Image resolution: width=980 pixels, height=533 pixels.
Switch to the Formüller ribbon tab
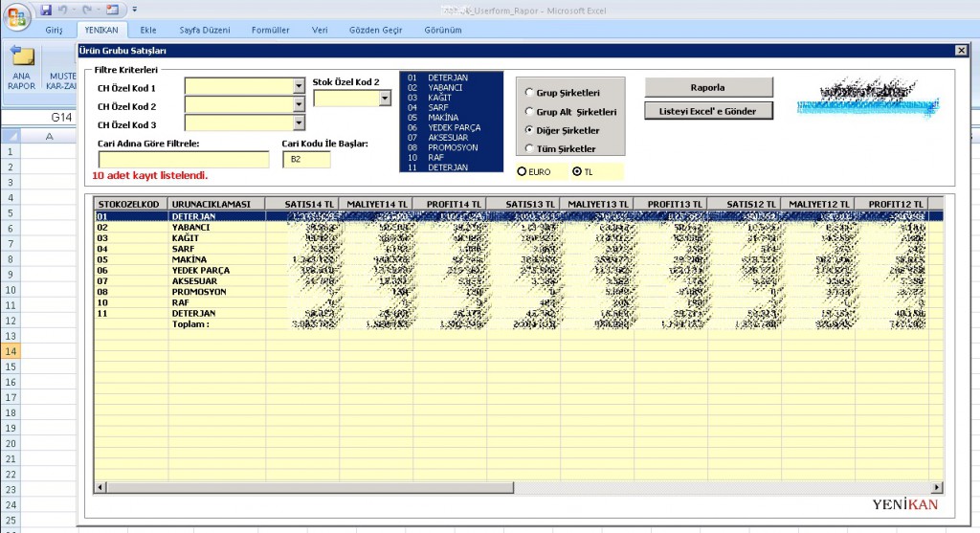tap(270, 30)
